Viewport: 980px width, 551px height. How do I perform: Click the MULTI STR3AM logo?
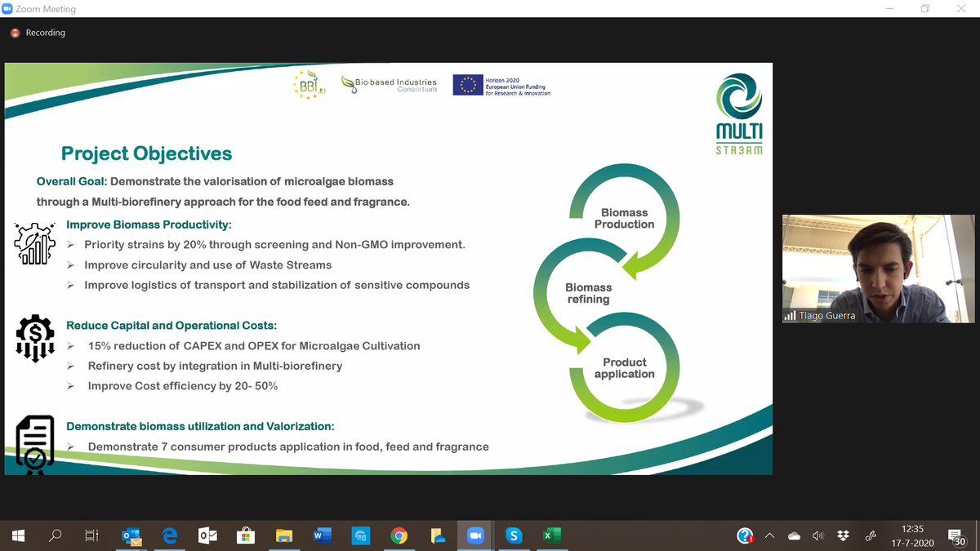click(x=739, y=113)
